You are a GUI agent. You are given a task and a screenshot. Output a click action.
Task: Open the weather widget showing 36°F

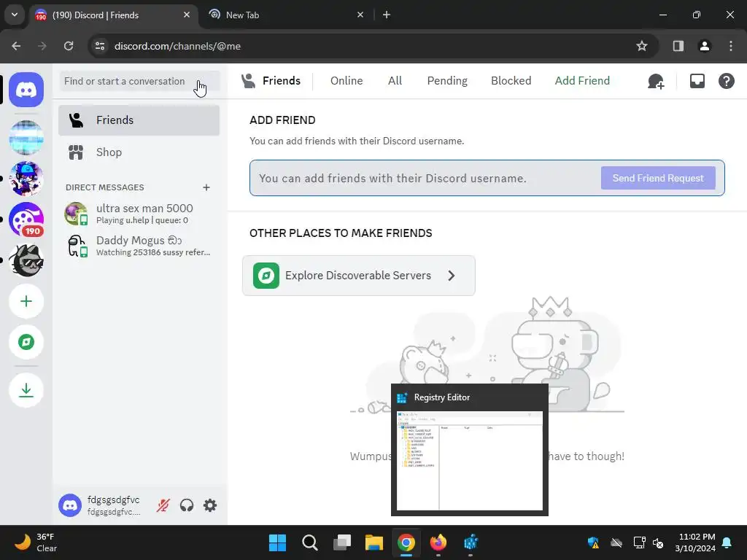(36, 542)
